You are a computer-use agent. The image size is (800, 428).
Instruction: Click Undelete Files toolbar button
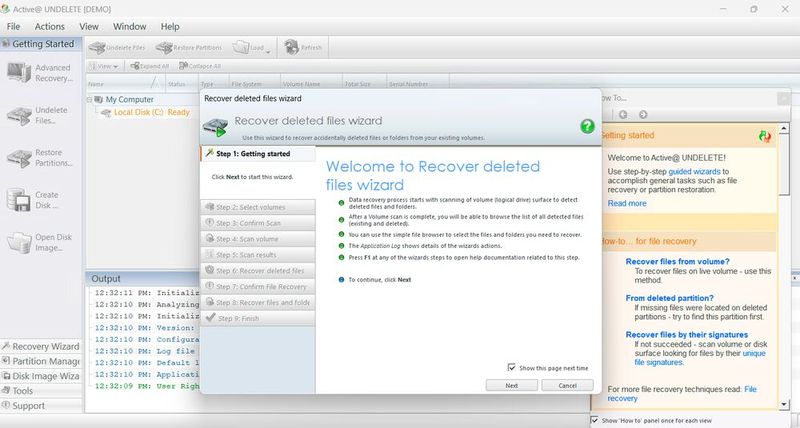tap(117, 47)
